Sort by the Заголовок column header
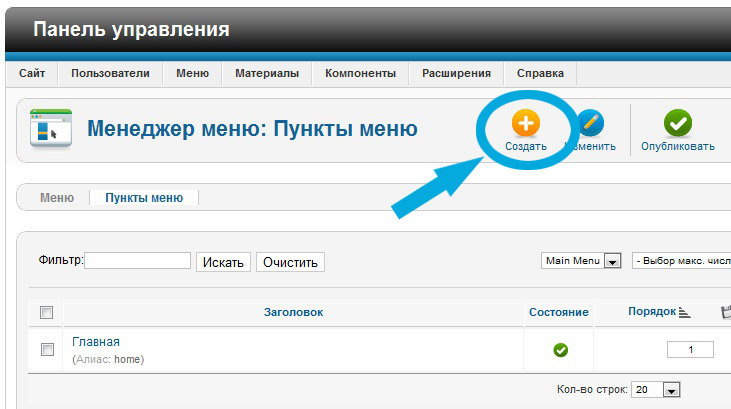 293,313
